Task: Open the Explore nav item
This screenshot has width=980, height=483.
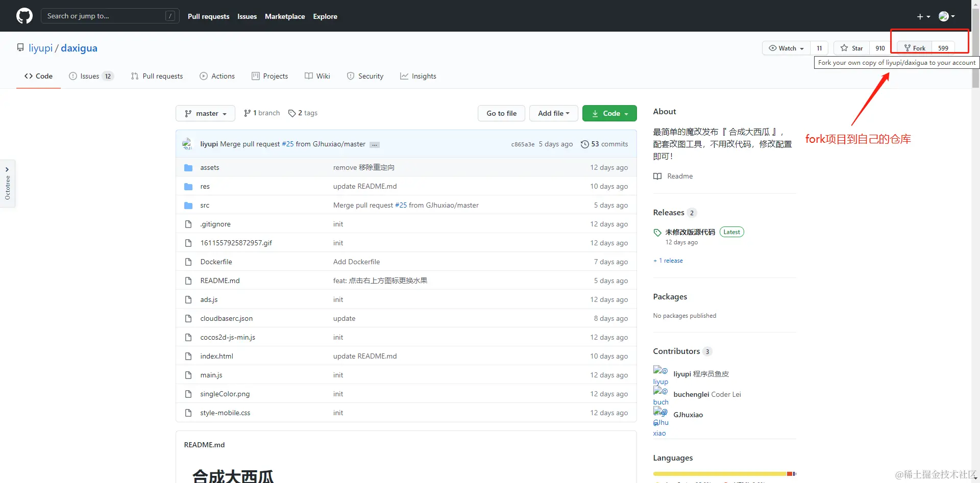Action: [x=325, y=16]
